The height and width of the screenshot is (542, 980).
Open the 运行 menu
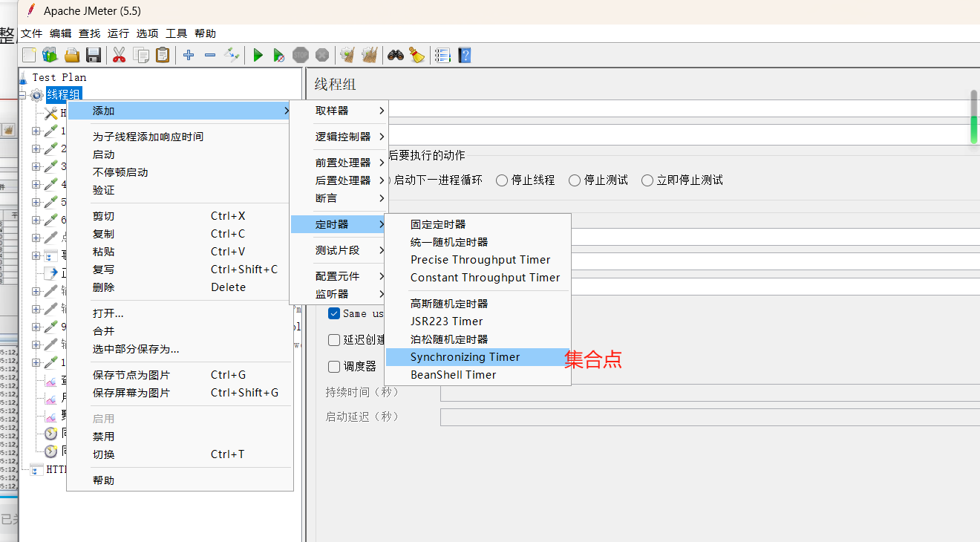coord(118,33)
